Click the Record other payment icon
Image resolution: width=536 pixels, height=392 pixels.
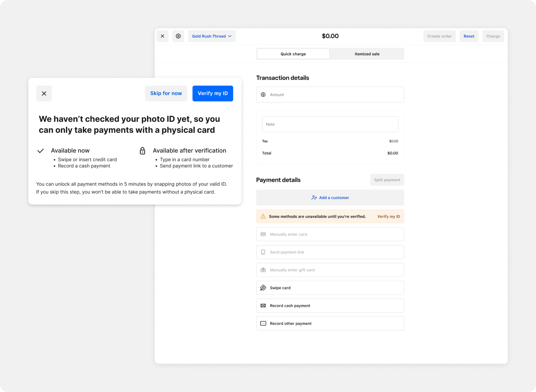tap(263, 324)
